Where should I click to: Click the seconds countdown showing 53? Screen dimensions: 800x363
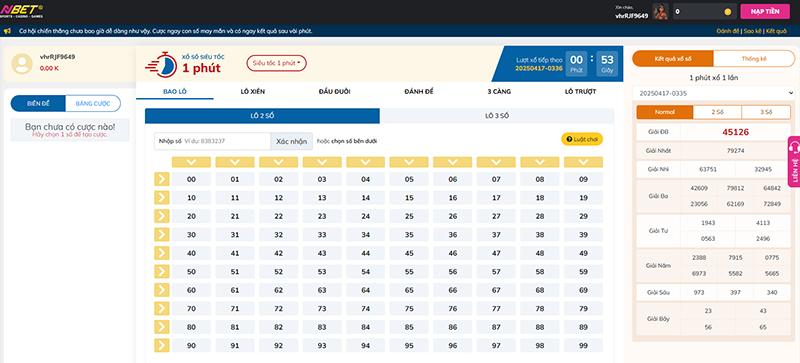tap(607, 63)
